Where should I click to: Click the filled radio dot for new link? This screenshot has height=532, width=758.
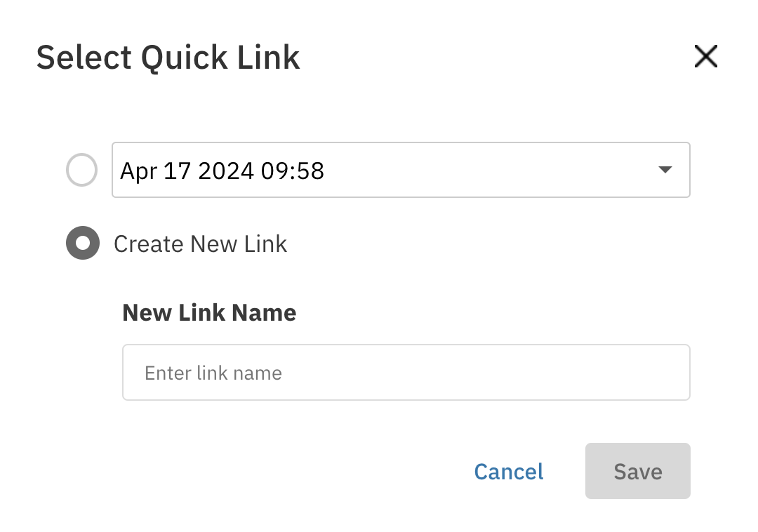83,244
